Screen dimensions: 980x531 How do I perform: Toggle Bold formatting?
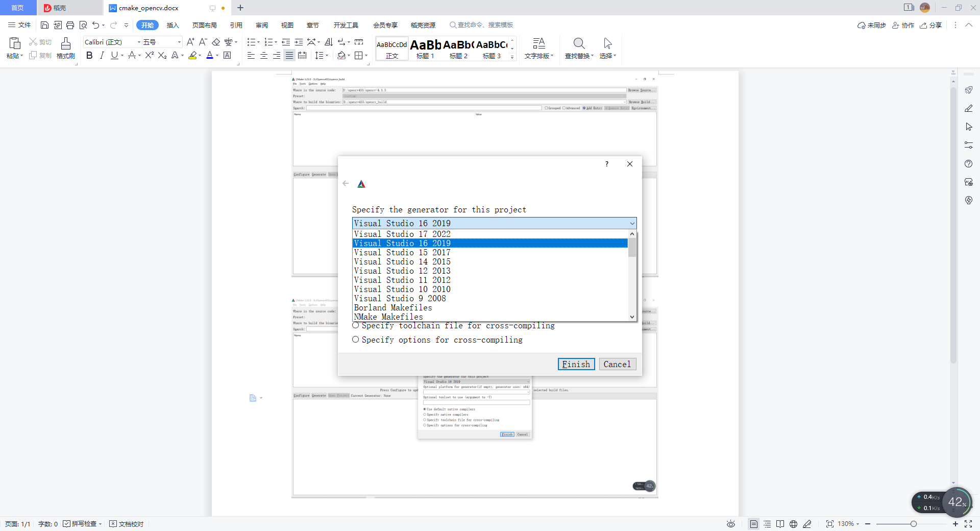(89, 55)
